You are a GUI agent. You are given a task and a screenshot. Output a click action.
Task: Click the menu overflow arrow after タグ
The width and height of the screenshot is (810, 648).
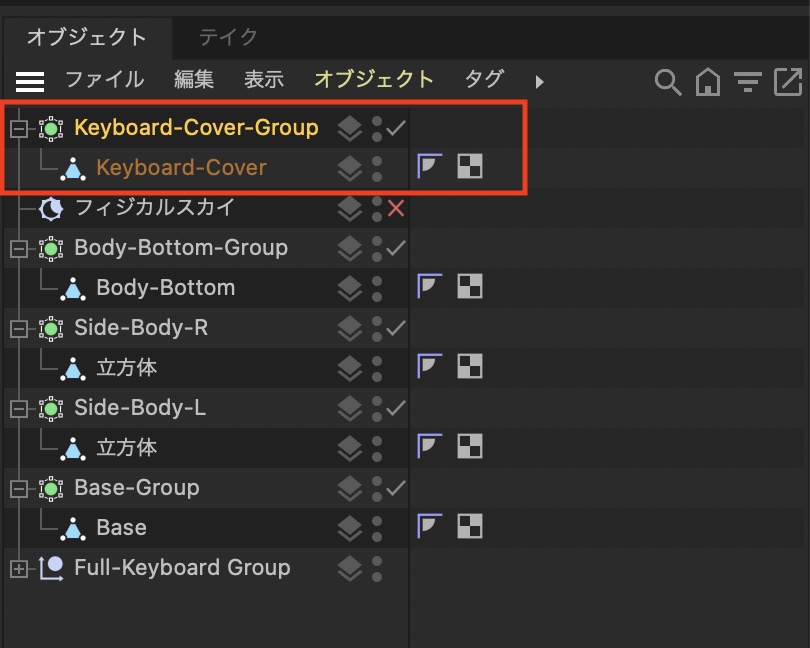[540, 81]
